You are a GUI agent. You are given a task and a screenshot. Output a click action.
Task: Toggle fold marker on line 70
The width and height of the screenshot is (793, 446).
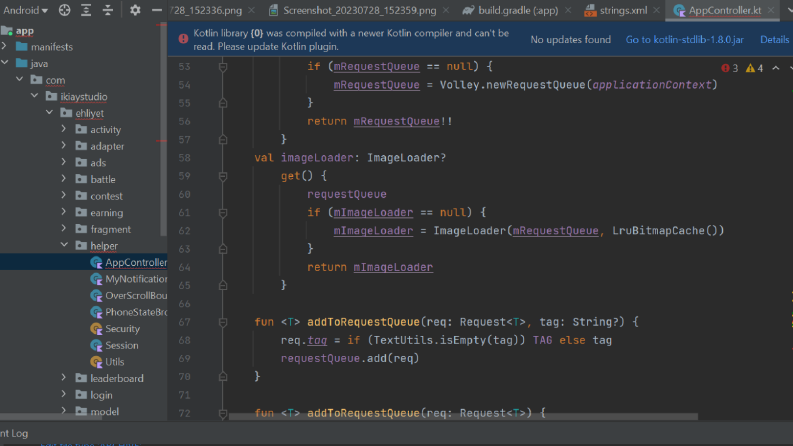coord(223,377)
